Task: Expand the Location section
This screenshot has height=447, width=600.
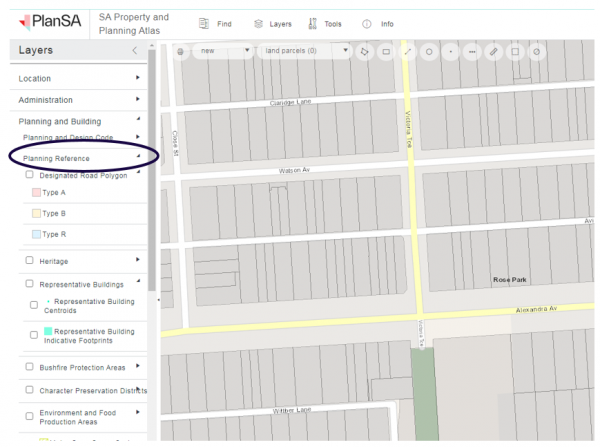Action: pyautogui.click(x=137, y=78)
